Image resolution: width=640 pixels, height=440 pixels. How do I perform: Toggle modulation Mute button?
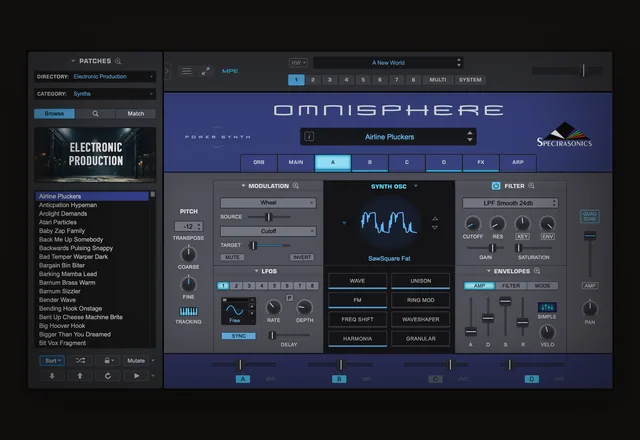tap(232, 257)
